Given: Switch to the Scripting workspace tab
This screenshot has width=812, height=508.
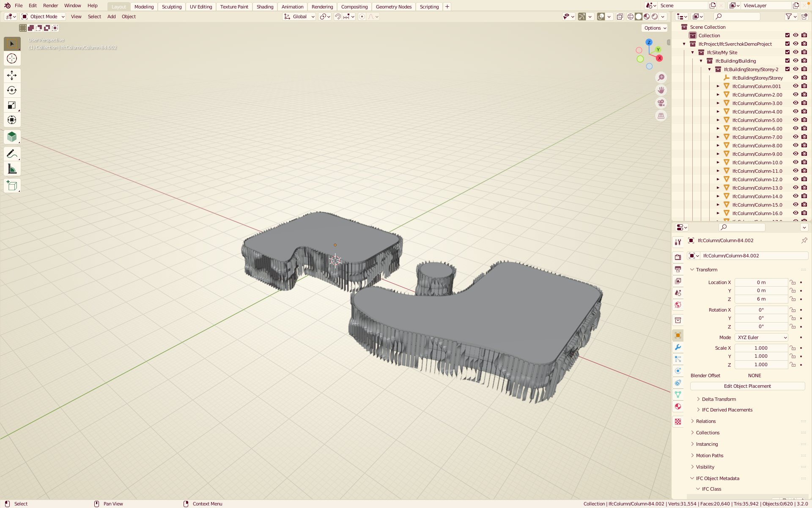Looking at the screenshot, I should click(429, 7).
